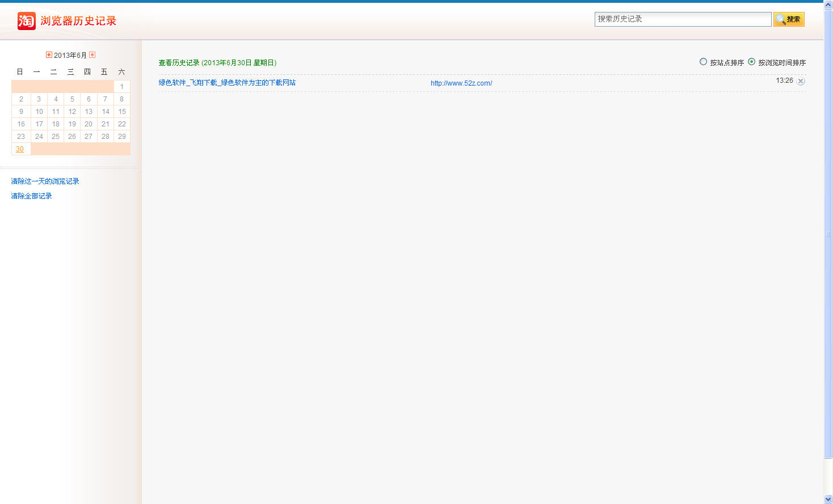Image resolution: width=833 pixels, height=504 pixels.
Task: Delete the 13:26 history entry
Action: (801, 81)
